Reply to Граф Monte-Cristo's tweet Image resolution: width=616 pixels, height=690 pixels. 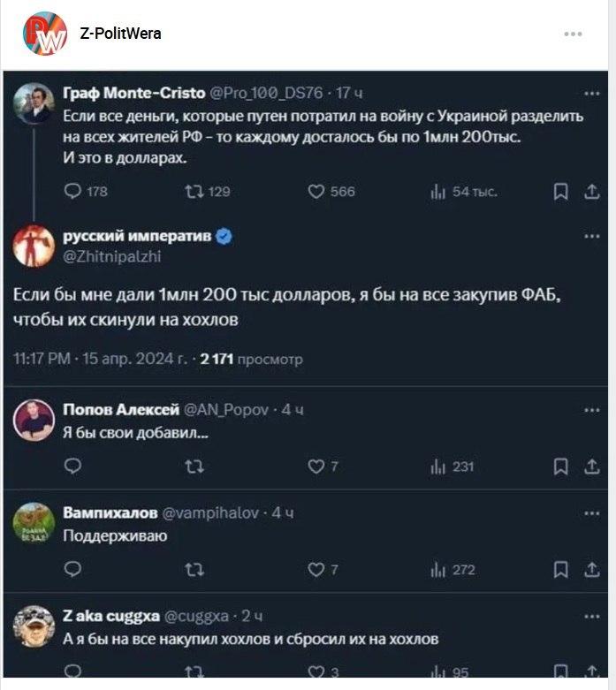pos(73,192)
